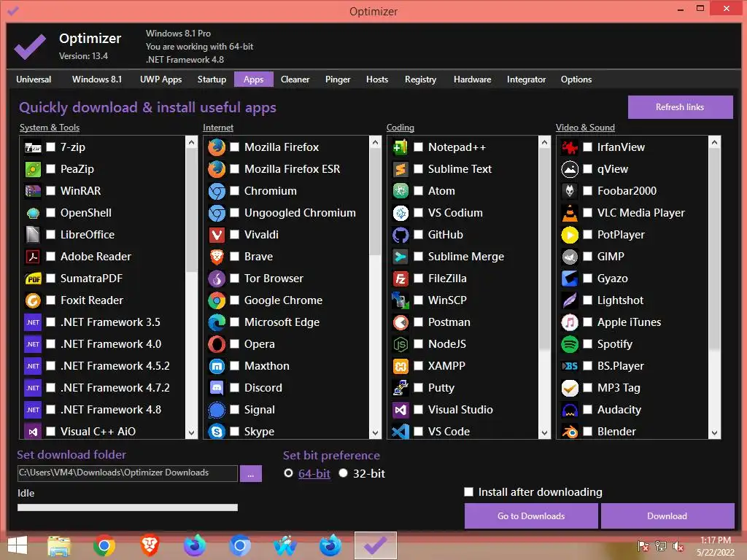The height and width of the screenshot is (560, 747).
Task: Click up arrow of Coding list scrollbar
Action: click(x=544, y=142)
